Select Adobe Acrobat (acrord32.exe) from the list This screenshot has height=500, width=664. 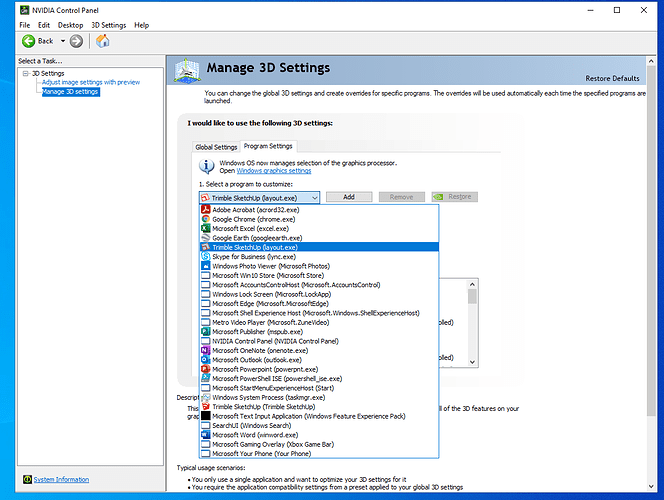click(319, 210)
